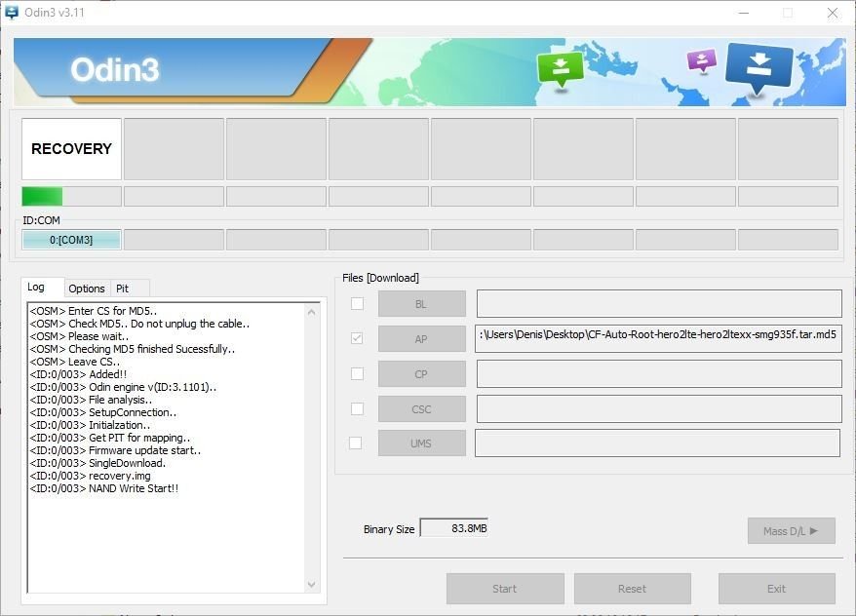Check the CSC file checkbox
Screen dimensions: 856x616
click(357, 408)
